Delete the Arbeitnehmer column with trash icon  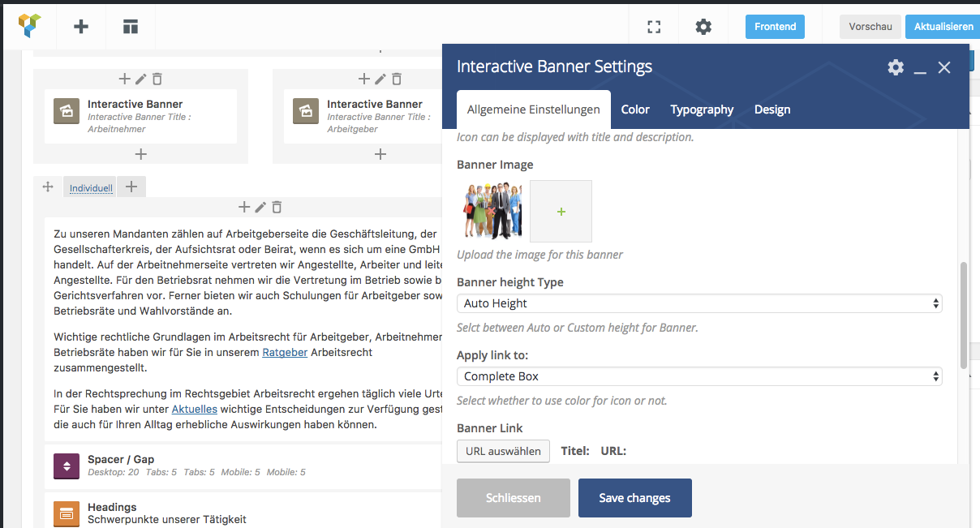click(x=157, y=79)
